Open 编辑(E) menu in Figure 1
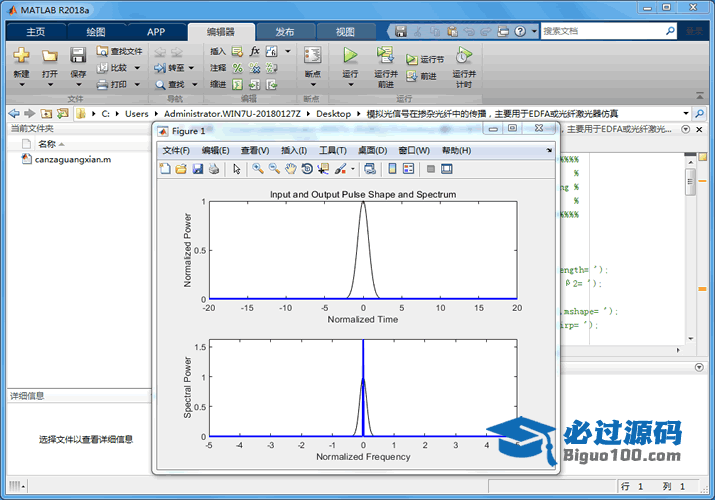This screenshot has width=715, height=500. (215, 150)
